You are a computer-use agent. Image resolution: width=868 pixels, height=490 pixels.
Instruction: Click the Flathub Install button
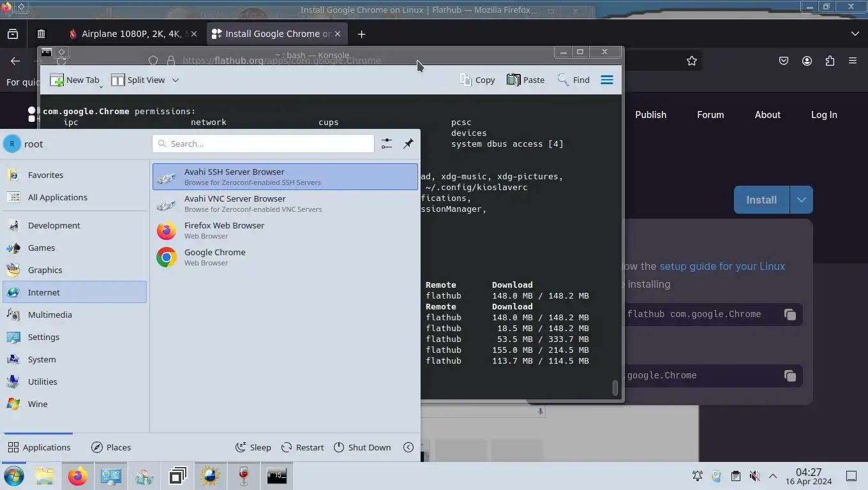(761, 200)
